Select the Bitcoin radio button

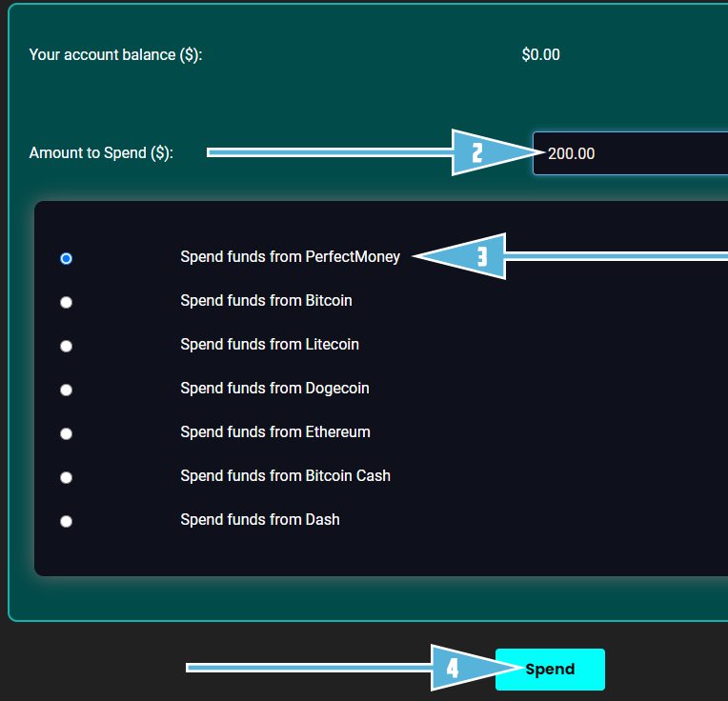pyautogui.click(x=66, y=303)
